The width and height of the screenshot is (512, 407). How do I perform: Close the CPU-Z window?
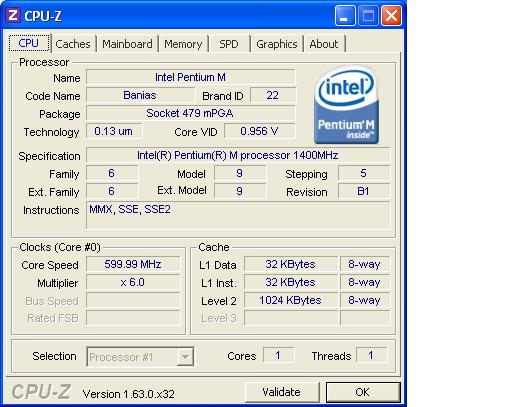click(x=391, y=15)
